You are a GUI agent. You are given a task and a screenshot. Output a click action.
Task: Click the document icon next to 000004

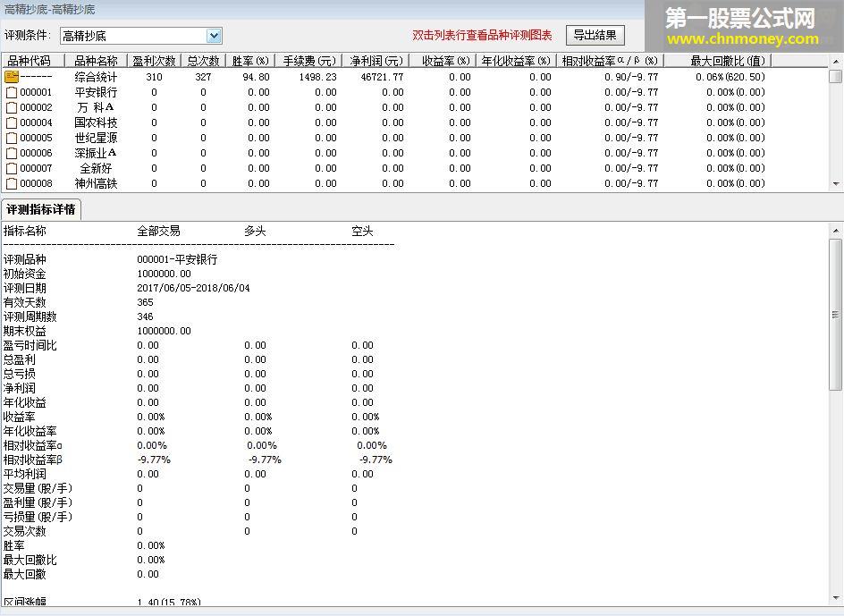pyautogui.click(x=12, y=122)
